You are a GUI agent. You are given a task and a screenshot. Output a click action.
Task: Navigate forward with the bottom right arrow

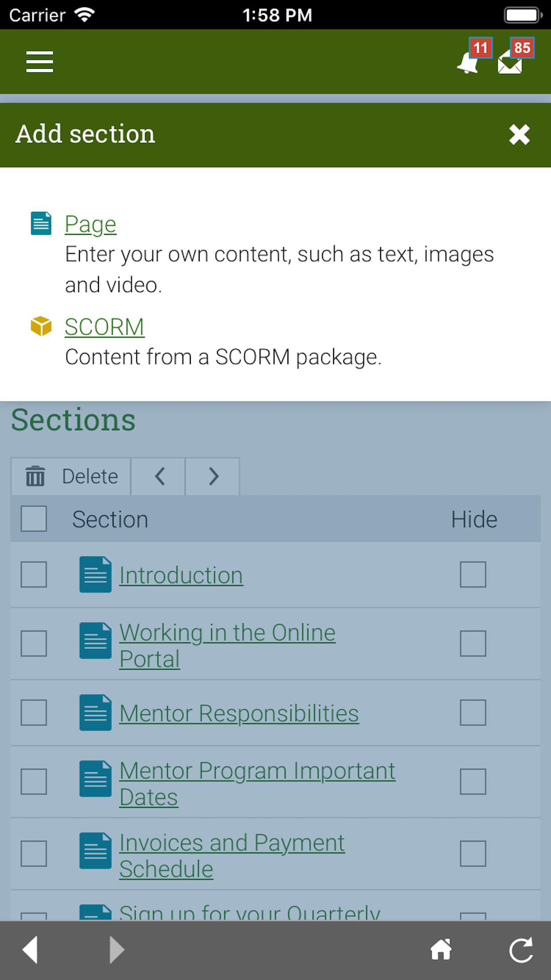click(x=116, y=950)
